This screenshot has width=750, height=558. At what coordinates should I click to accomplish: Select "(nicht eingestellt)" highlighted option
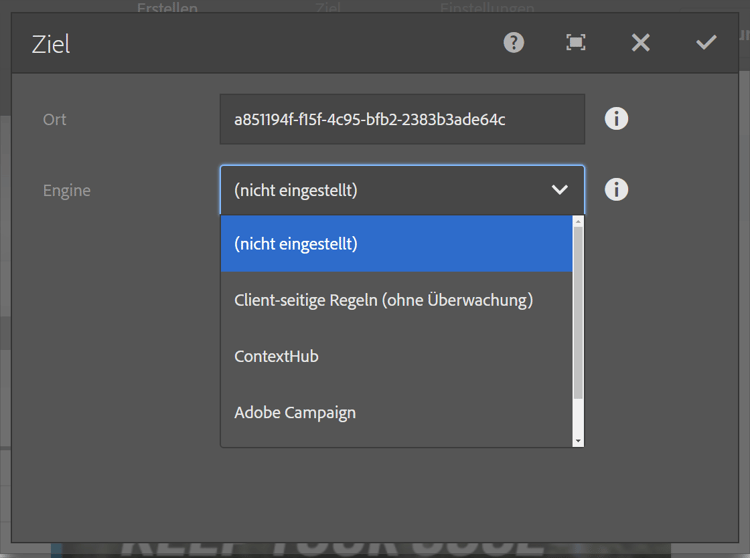click(397, 244)
